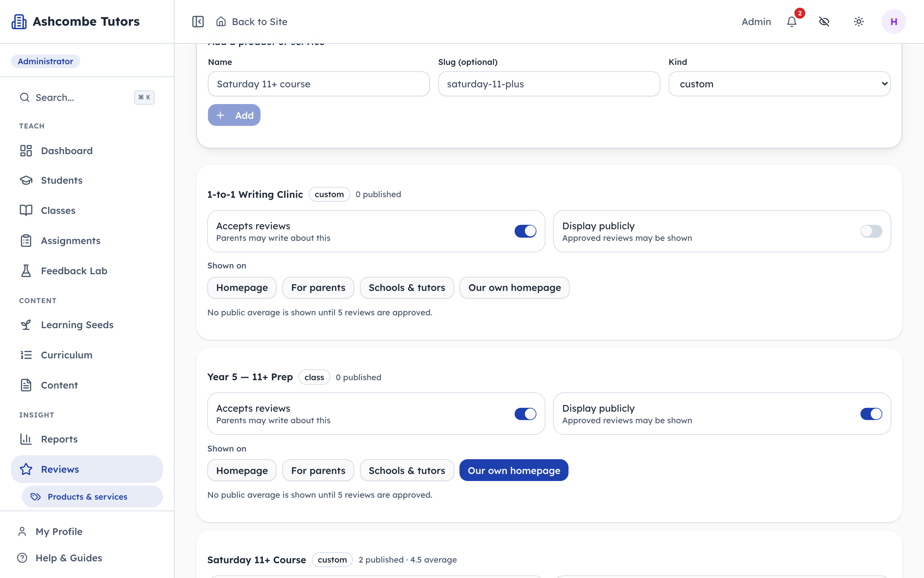This screenshot has height=578, width=924.
Task: Click the Saturday 11+ Course heading
Action: (x=257, y=560)
